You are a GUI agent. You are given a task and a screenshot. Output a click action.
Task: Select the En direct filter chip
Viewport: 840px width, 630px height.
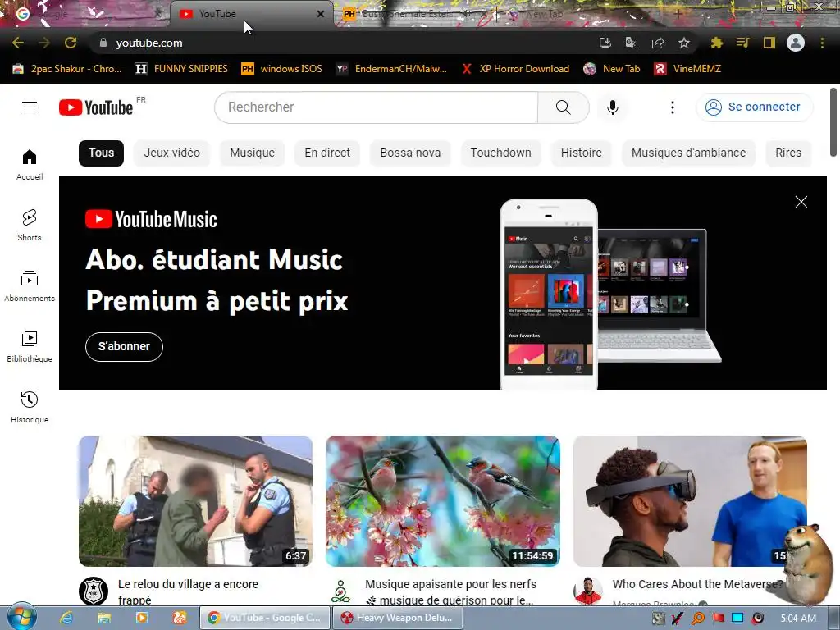coord(327,153)
